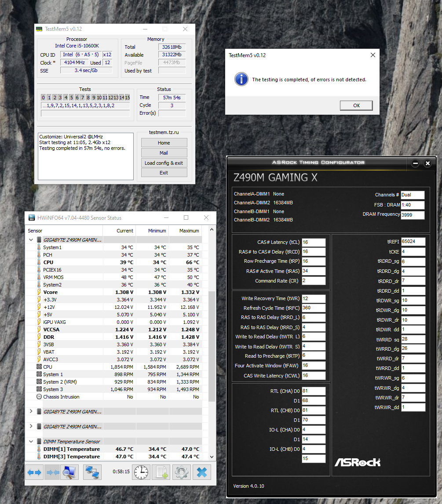Click the chip icon beside DIMM Temperature Sensor
The height and width of the screenshot is (504, 442).
[x=39, y=442]
